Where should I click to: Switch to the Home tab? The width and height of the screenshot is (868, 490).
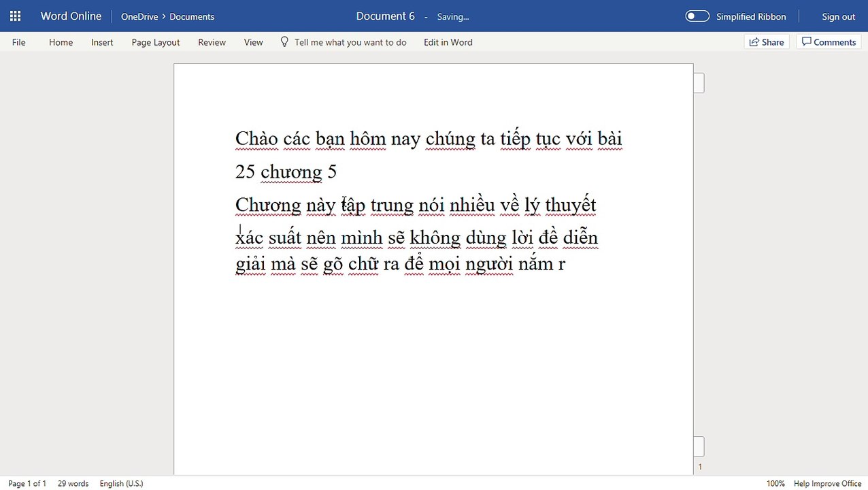pos(61,42)
